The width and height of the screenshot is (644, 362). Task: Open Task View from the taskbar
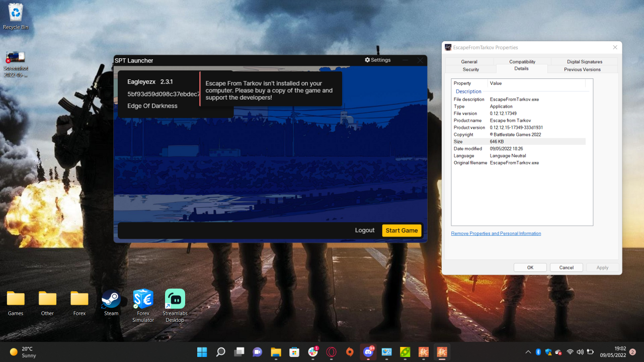239,352
